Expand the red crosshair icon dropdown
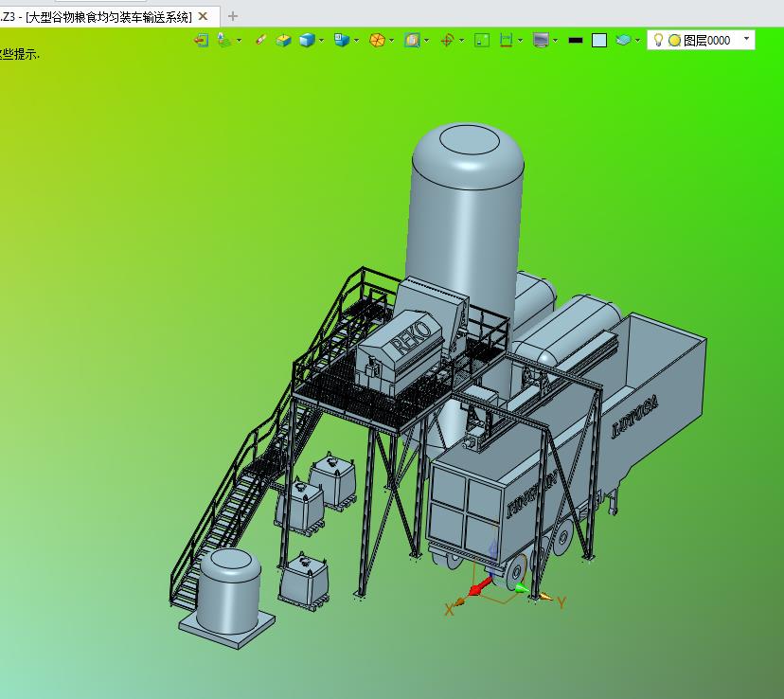This screenshot has width=784, height=699. [461, 41]
